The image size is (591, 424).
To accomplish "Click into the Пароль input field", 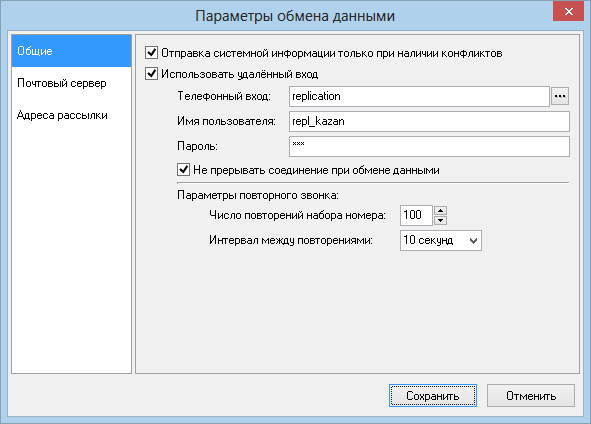I will pyautogui.click(x=429, y=146).
